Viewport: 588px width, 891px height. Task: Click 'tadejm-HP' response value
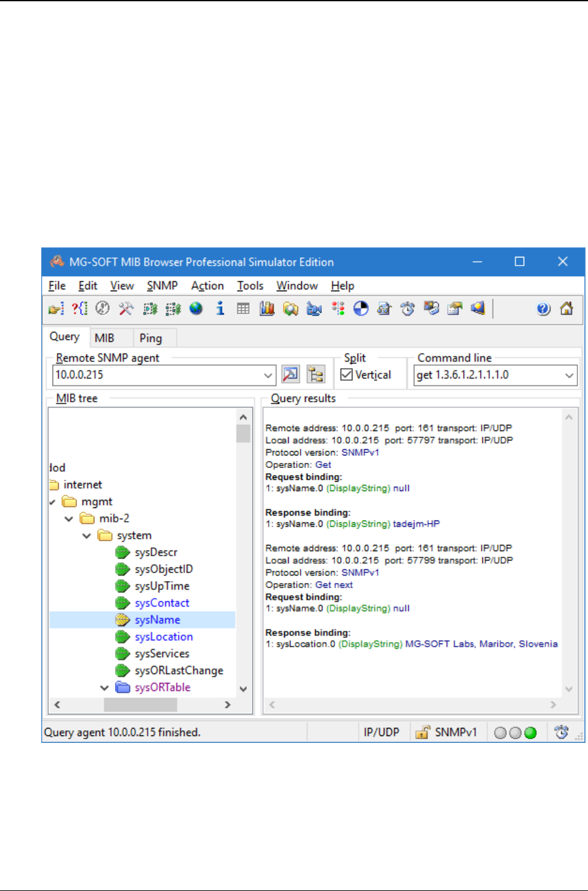tap(416, 524)
